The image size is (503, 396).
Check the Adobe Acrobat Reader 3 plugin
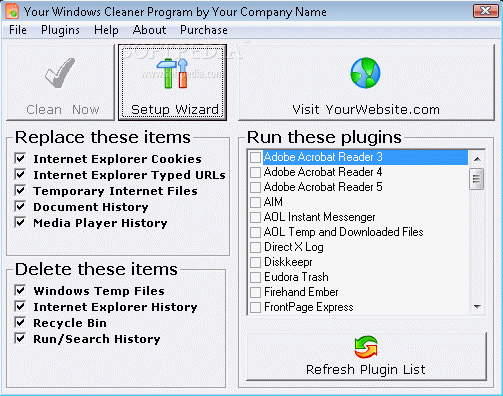tap(256, 157)
